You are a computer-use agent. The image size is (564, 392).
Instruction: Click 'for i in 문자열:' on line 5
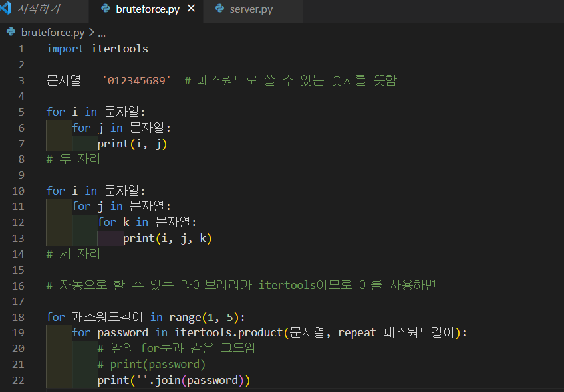[x=96, y=112]
